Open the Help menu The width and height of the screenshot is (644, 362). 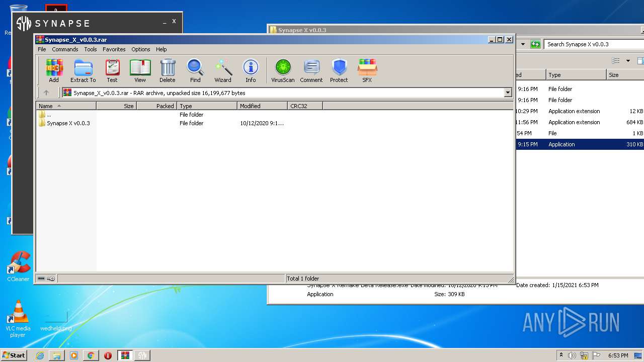pos(161,49)
